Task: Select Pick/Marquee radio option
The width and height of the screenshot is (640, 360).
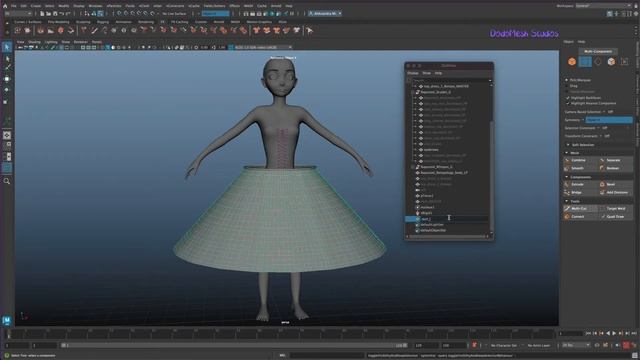Action: (x=567, y=80)
